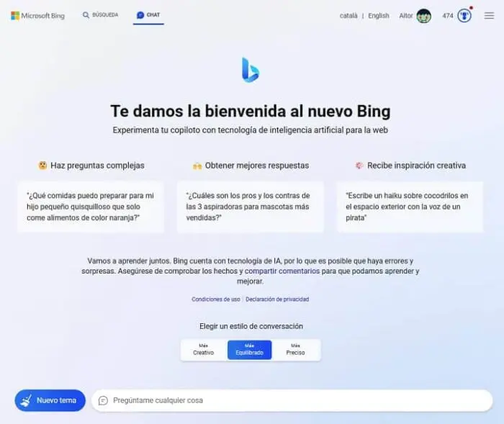The height and width of the screenshot is (424, 504).
Task: Click the message icon in input box
Action: [x=103, y=400]
